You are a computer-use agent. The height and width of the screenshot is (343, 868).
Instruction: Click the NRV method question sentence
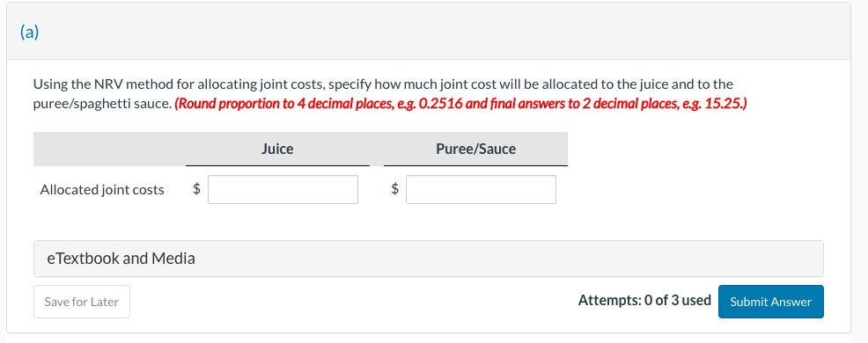(x=383, y=94)
